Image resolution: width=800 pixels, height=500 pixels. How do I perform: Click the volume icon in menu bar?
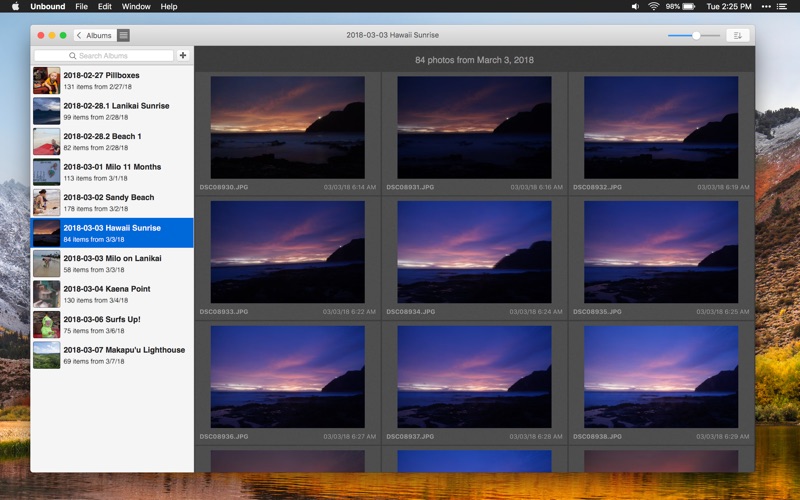[635, 6]
